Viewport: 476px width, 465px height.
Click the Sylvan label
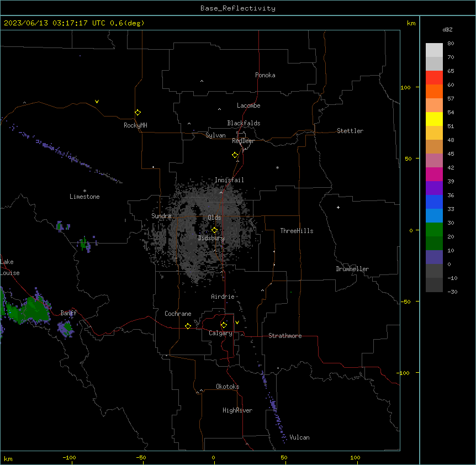tap(215, 135)
